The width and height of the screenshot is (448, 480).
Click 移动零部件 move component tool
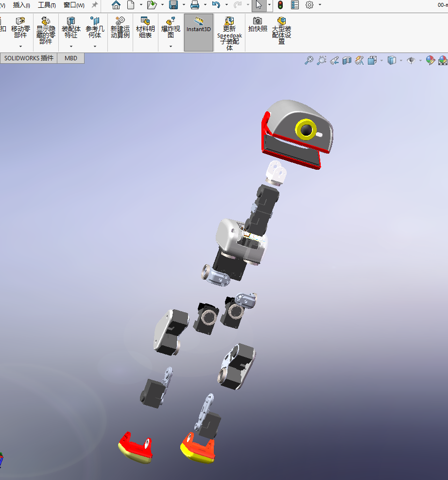tap(20, 28)
